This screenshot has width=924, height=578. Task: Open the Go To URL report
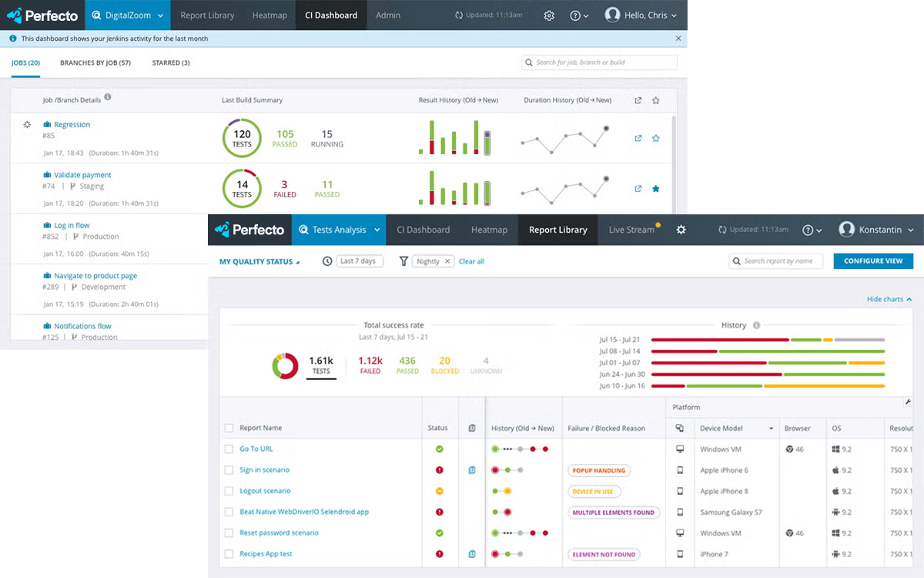pos(256,449)
